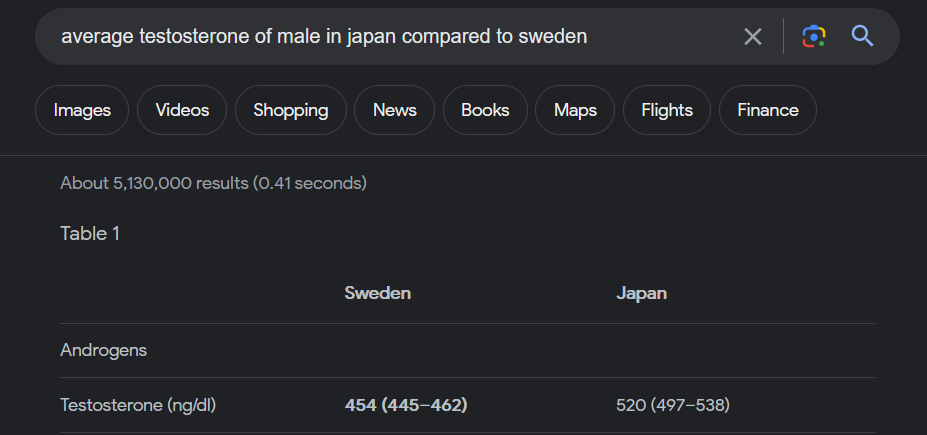The width and height of the screenshot is (927, 435).
Task: Click Sweden's value 454 (445–462)
Action: [406, 405]
